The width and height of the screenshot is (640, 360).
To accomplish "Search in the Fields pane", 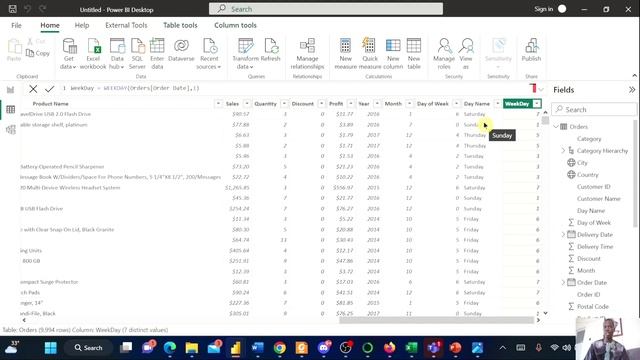I will pos(594,109).
